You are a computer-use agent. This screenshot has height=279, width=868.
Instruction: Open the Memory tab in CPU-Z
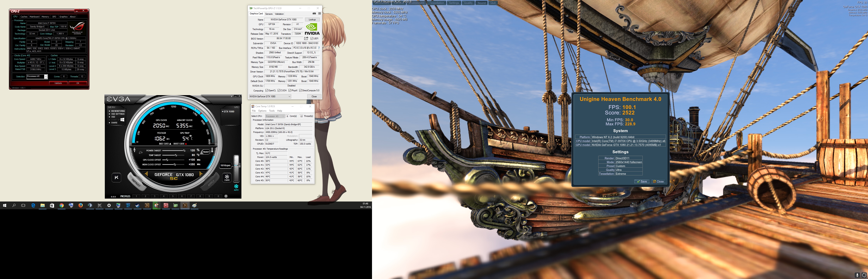click(x=46, y=16)
